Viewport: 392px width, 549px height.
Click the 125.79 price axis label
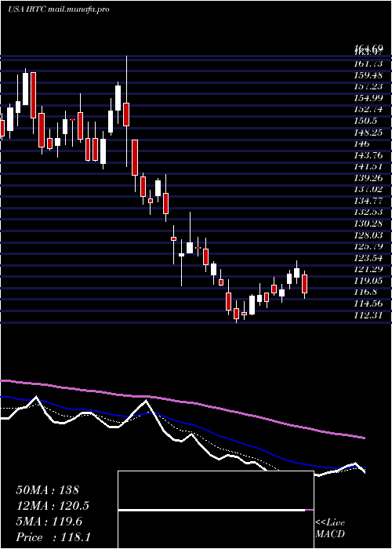coord(368,246)
